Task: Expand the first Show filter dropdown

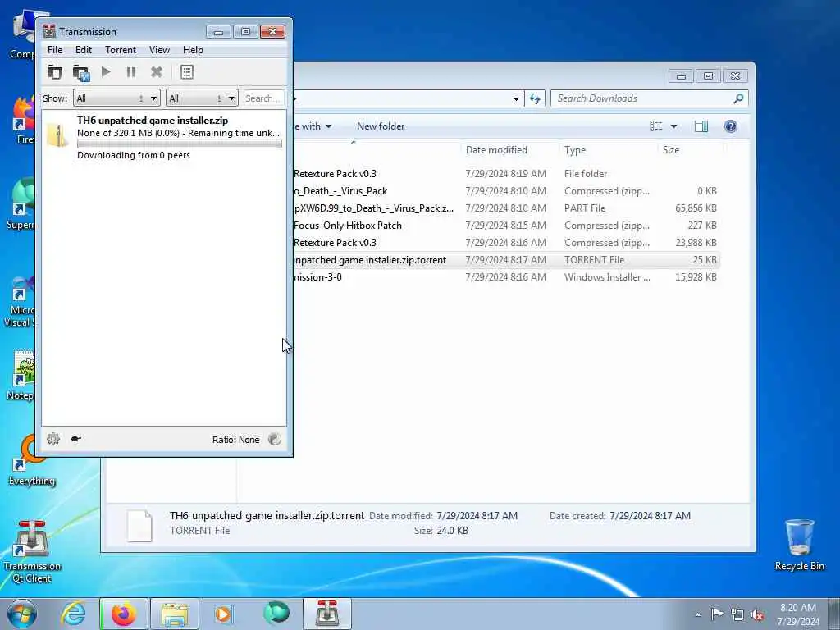Action: [116, 98]
